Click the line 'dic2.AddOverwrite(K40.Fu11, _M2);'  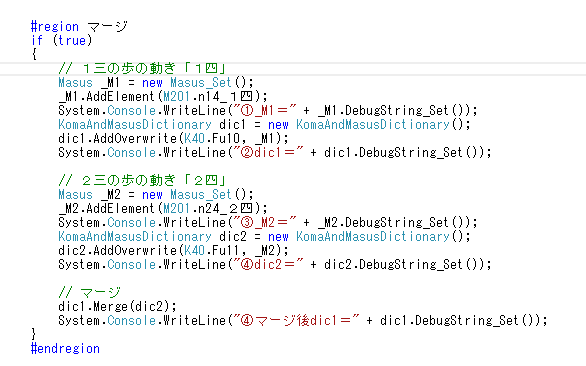[173, 250]
